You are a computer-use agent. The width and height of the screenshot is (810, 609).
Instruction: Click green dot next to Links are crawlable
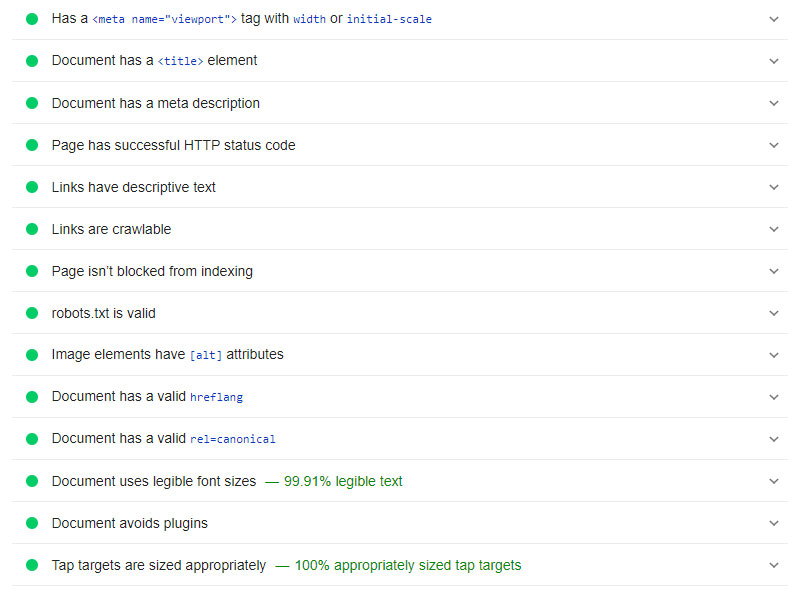[x=32, y=229]
